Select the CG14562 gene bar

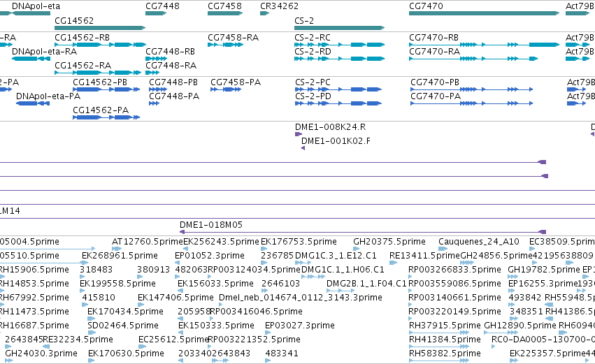[100, 28]
